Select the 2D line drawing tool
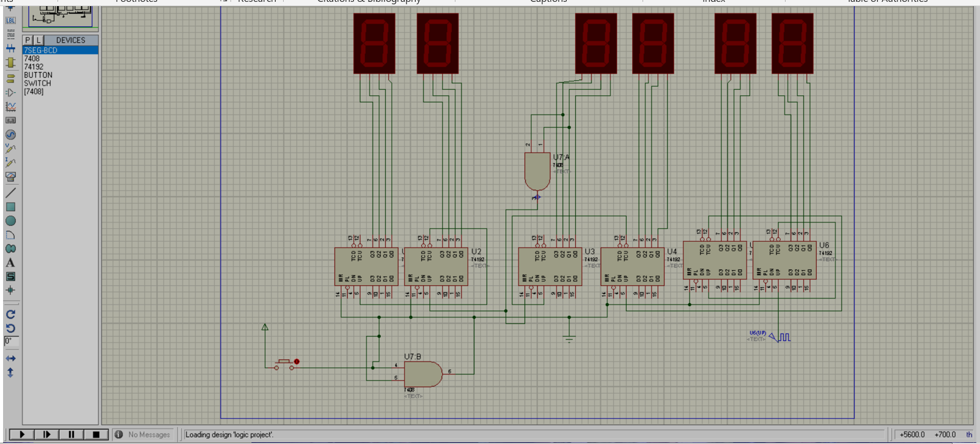The height and width of the screenshot is (444, 980). click(10, 192)
